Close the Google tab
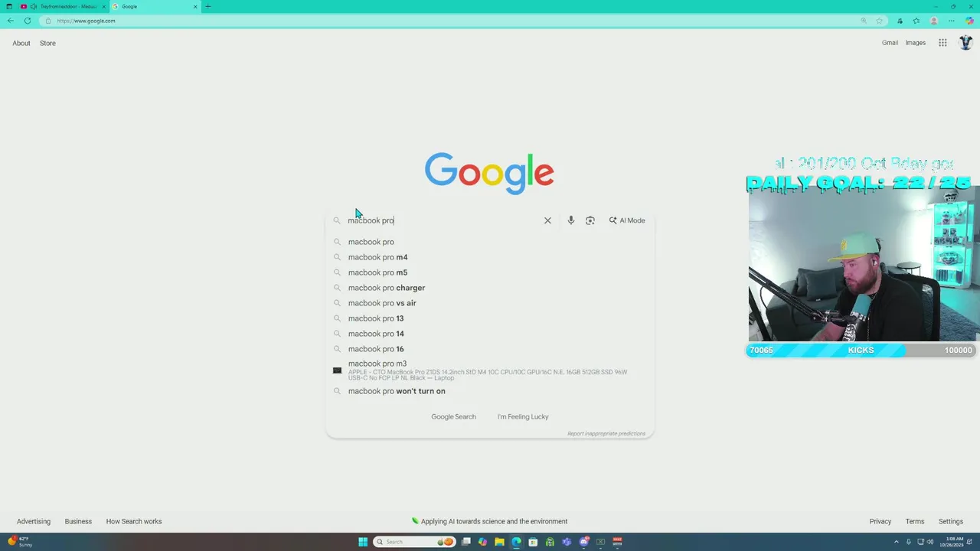The height and width of the screenshot is (551, 980). 195,6
